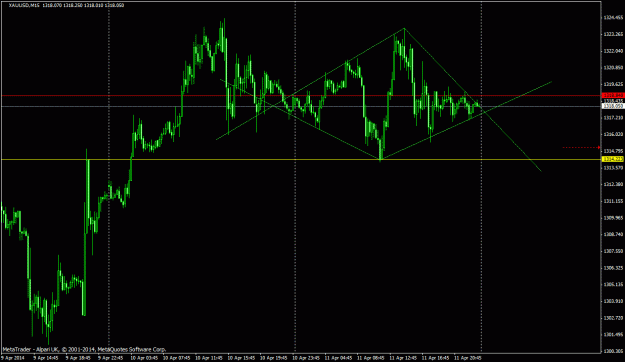This screenshot has width=625, height=362.
Task: Click the MetaTrader Alpari UK copyright text
Action: pos(84,350)
